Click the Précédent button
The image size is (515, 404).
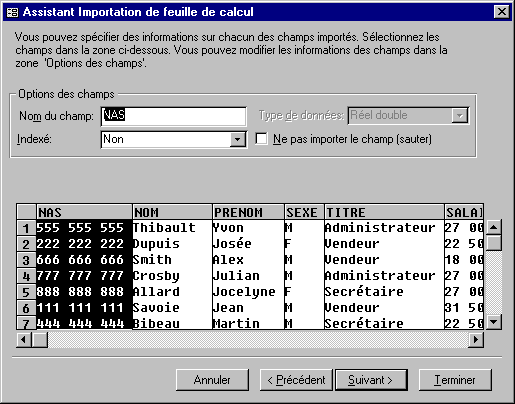(x=296, y=380)
